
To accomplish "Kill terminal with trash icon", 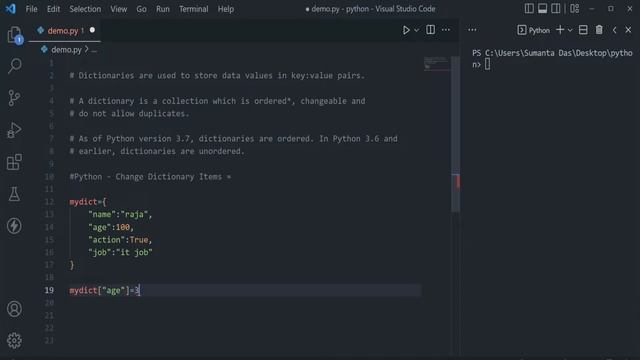I will pyautogui.click(x=599, y=30).
